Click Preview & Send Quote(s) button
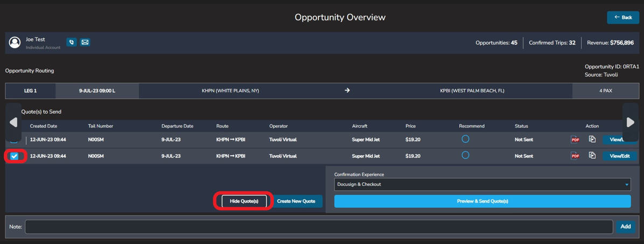This screenshot has height=244, width=644. point(482,201)
